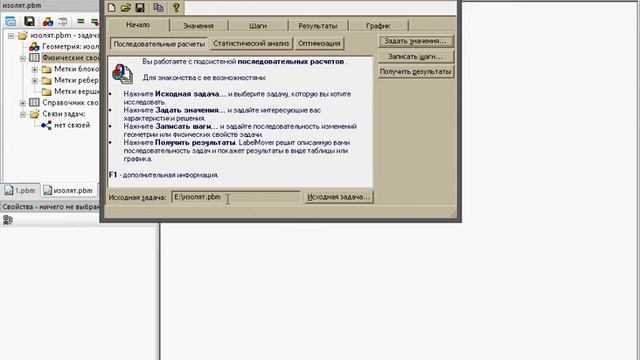Click the Физические свойства table icon

coord(34,58)
